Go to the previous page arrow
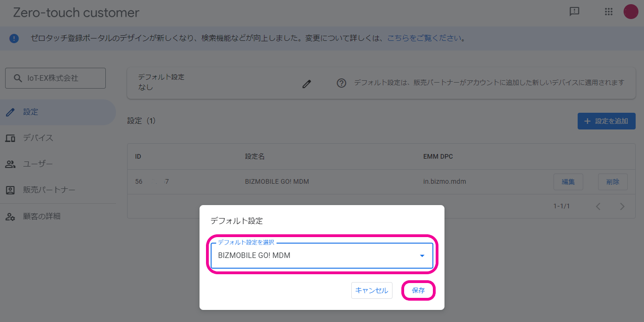 (598, 206)
